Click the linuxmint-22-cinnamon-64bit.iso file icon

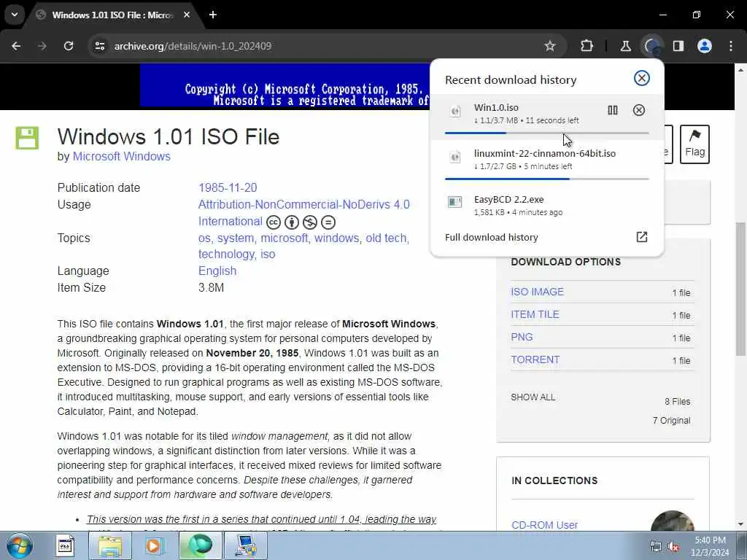455,157
